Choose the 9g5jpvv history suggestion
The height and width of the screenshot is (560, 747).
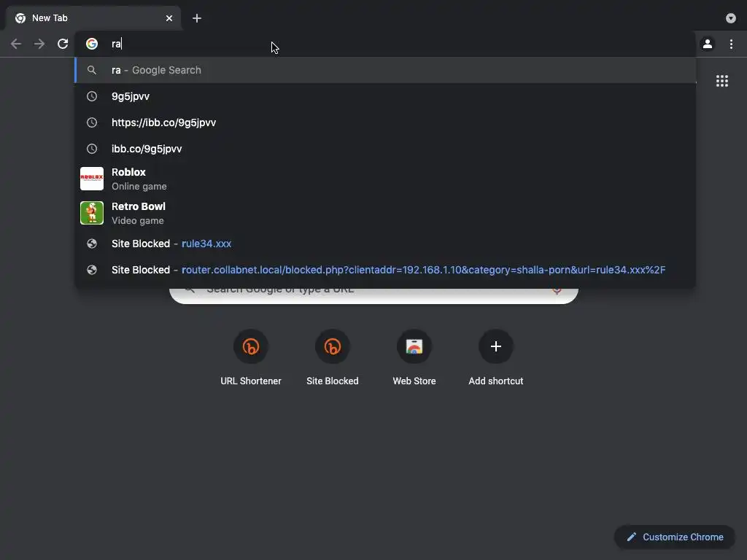(x=385, y=96)
